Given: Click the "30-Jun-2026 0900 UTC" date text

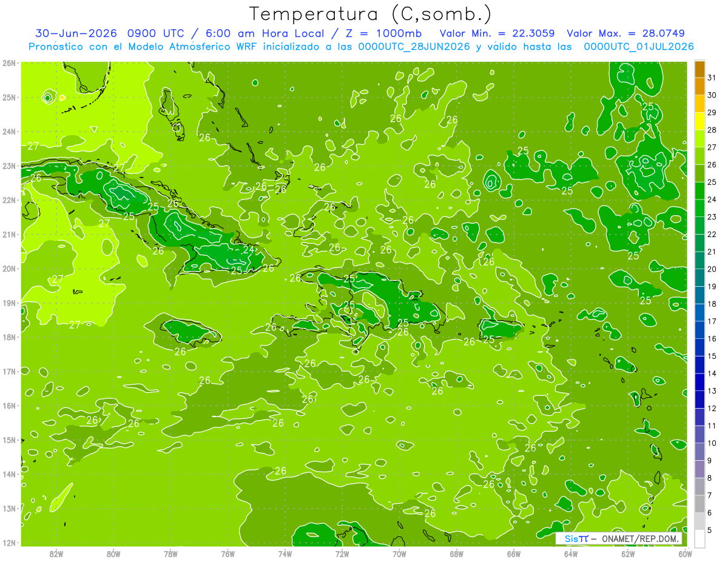Looking at the screenshot, I should click(x=110, y=33).
